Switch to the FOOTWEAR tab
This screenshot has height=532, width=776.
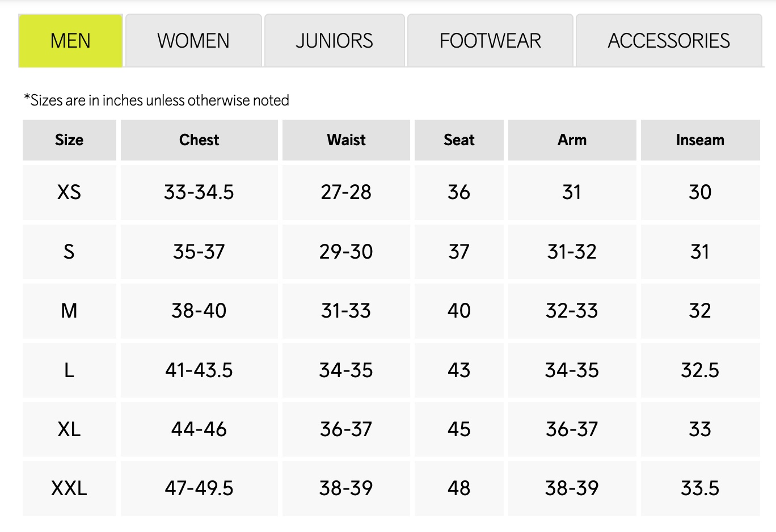[x=490, y=41]
